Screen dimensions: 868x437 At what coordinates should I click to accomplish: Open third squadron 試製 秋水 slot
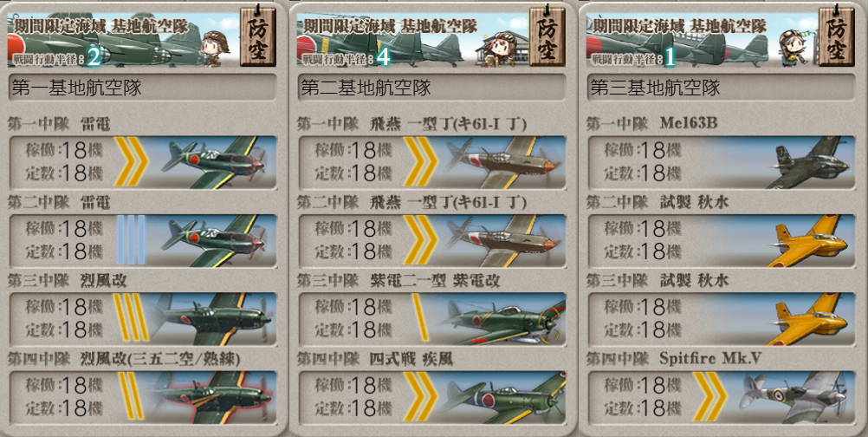coord(721,319)
